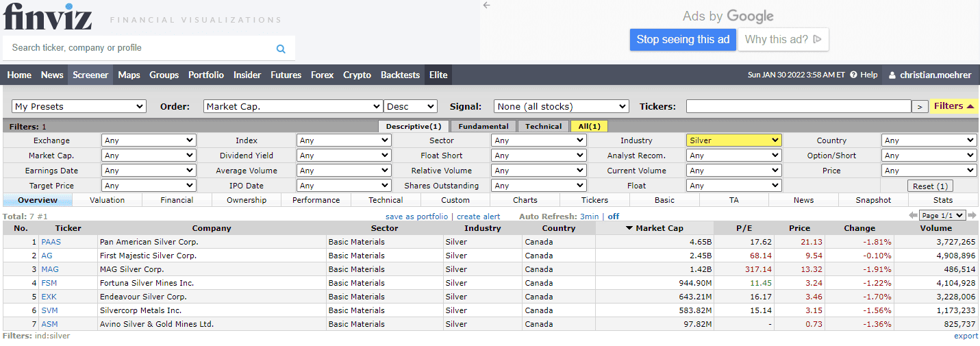Open FSM ticker link
The height and width of the screenshot is (346, 980).
coord(49,283)
